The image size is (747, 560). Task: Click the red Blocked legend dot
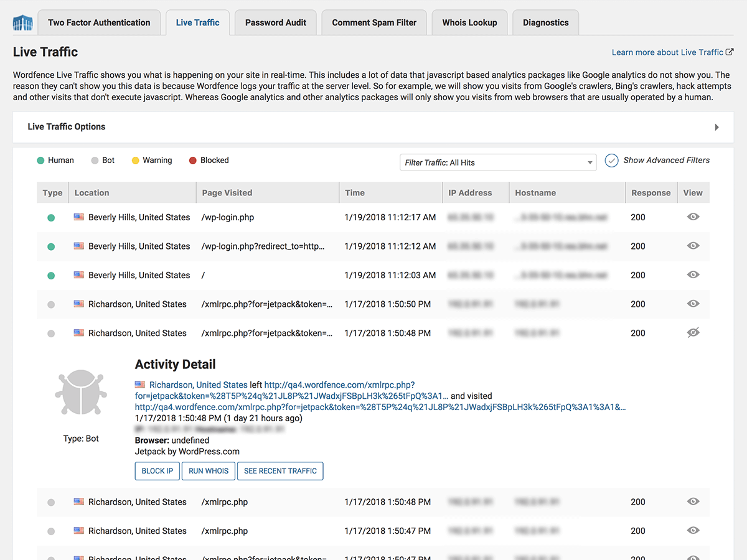[x=193, y=161]
